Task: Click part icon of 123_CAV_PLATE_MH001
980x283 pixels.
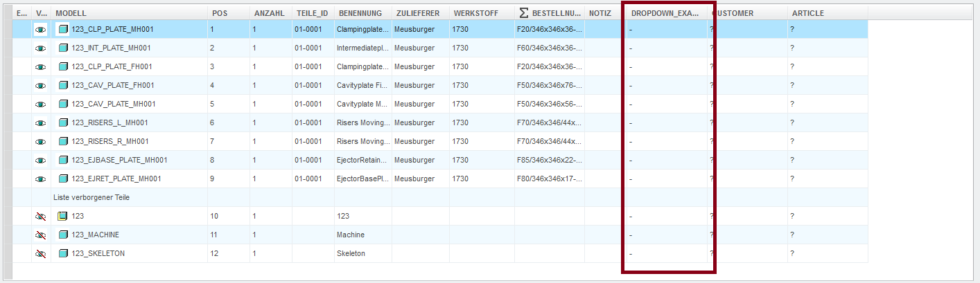Action: tap(63, 104)
